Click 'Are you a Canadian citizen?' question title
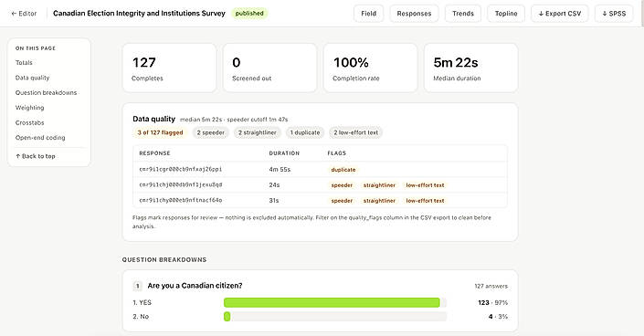Screen dimensions: 644x336 point(195,286)
